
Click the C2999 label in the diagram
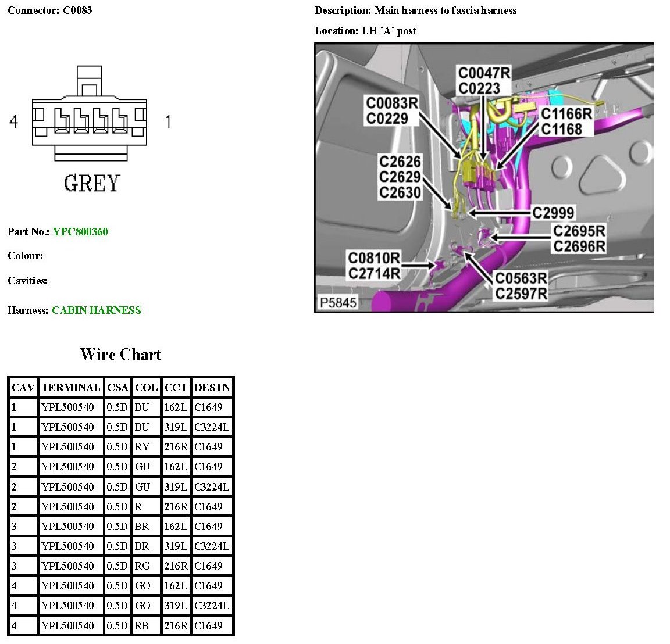coord(553,213)
